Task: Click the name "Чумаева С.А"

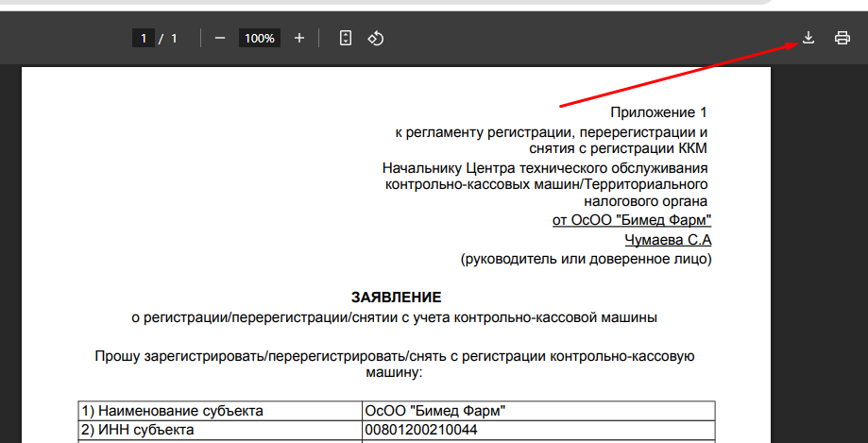Action: (668, 239)
